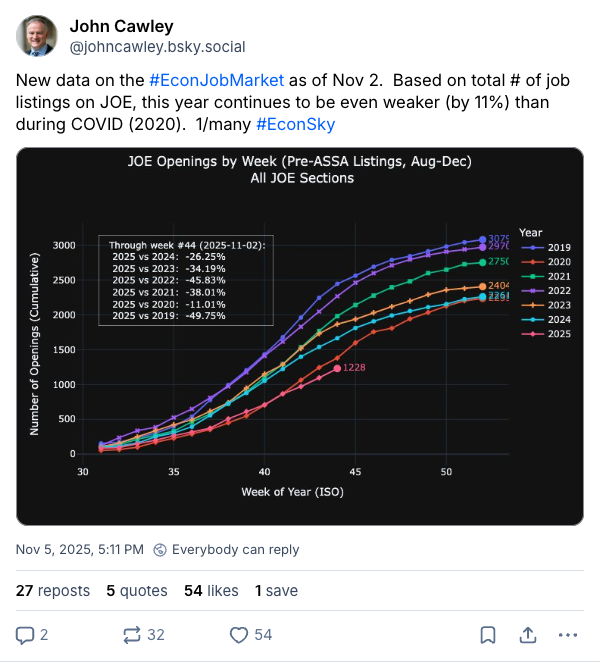Open the #EconSky hashtag link
Image resolution: width=600 pixels, height=665 pixels.
tap(295, 124)
